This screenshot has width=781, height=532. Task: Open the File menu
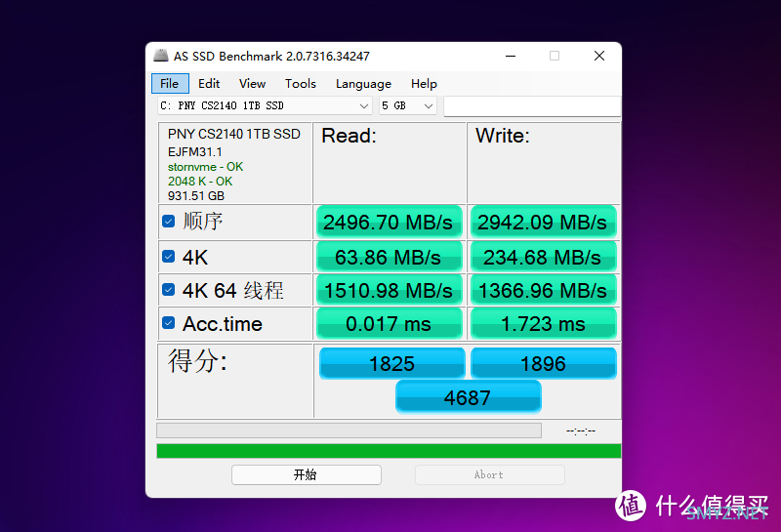(x=170, y=84)
